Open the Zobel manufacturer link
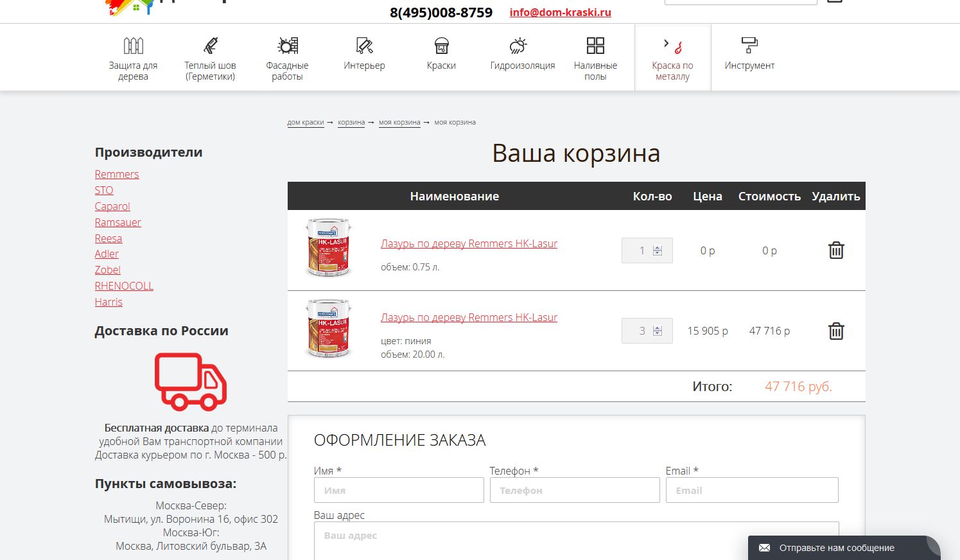 (x=108, y=270)
